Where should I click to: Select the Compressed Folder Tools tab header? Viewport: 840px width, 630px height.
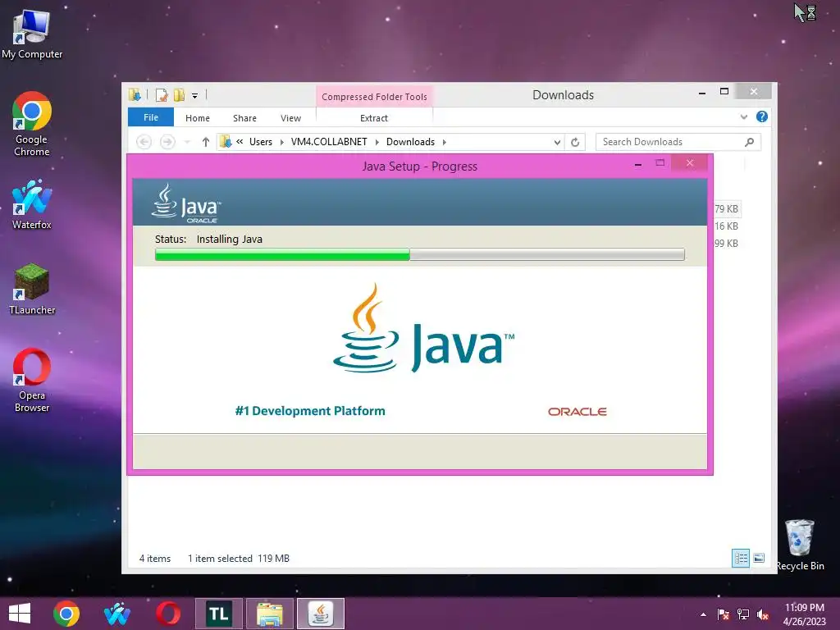pos(374,97)
